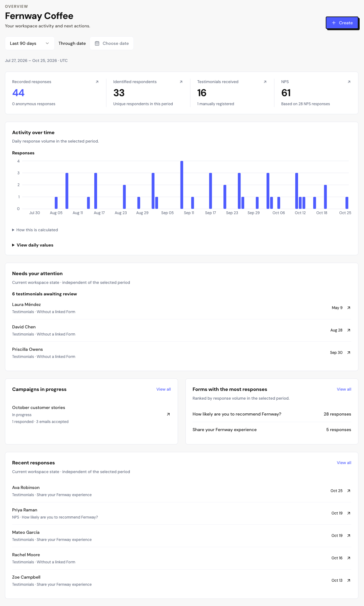Open October customer stories campaign arrow
The height and width of the screenshot is (606, 364).
point(168,414)
